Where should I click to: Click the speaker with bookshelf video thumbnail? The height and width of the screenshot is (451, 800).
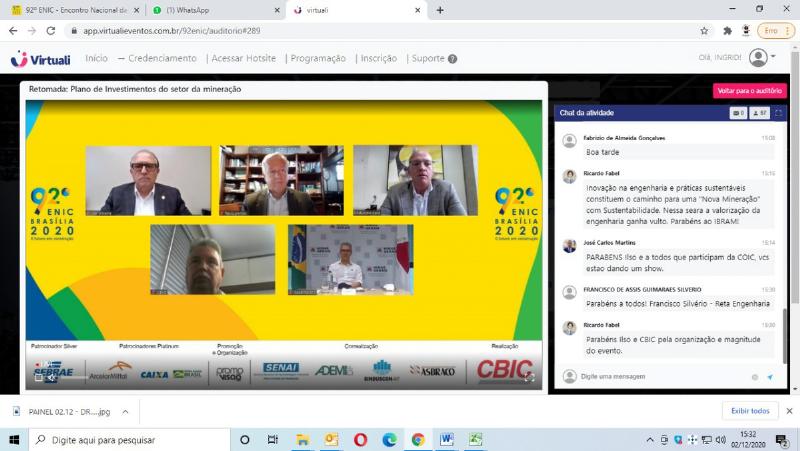point(281,180)
